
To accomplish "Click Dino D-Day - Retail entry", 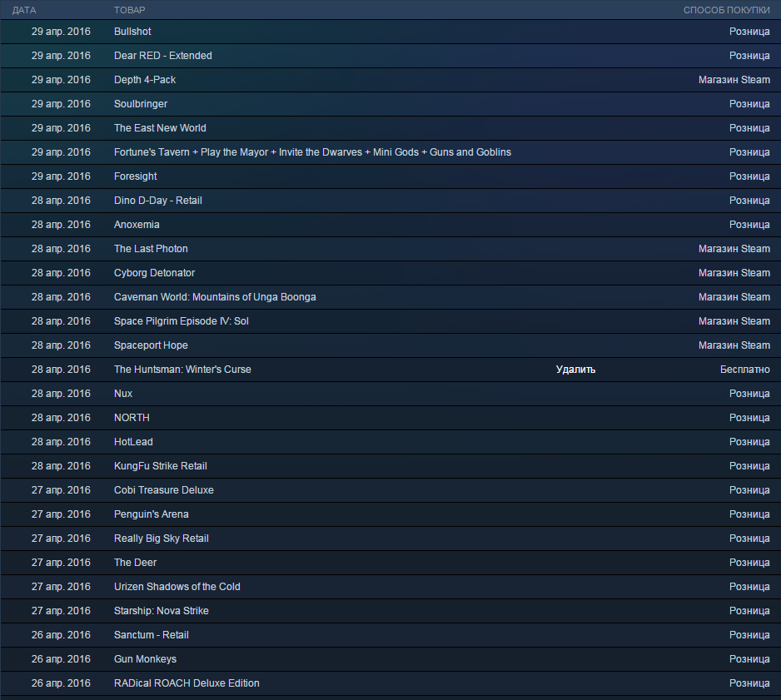I will [158, 201].
